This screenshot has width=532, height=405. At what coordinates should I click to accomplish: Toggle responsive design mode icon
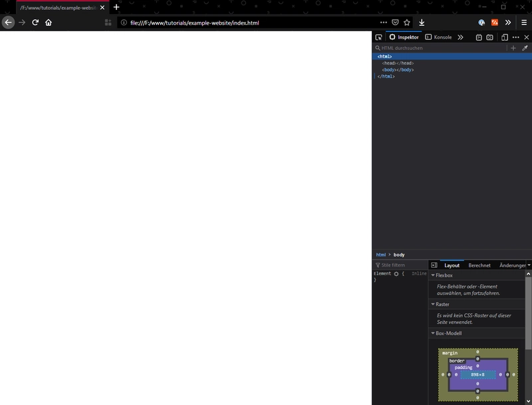pos(505,37)
